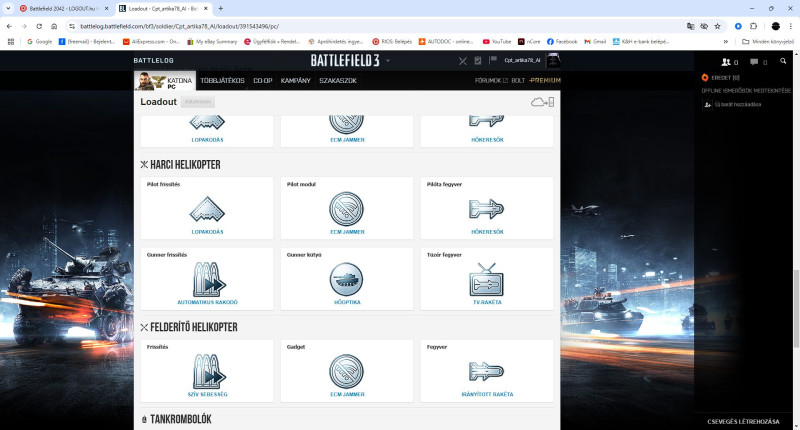Click the page vertical scrollbar thumb

coord(796,309)
